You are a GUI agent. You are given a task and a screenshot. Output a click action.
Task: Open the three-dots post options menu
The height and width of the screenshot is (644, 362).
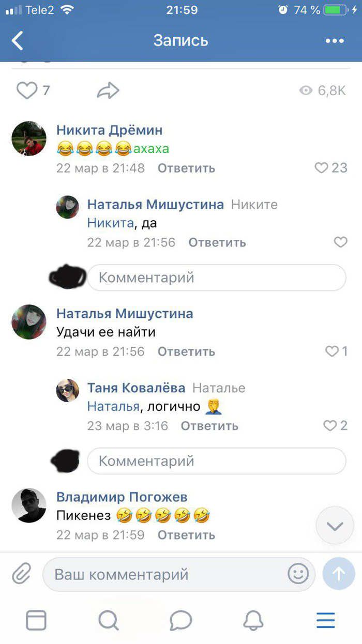coord(335,41)
